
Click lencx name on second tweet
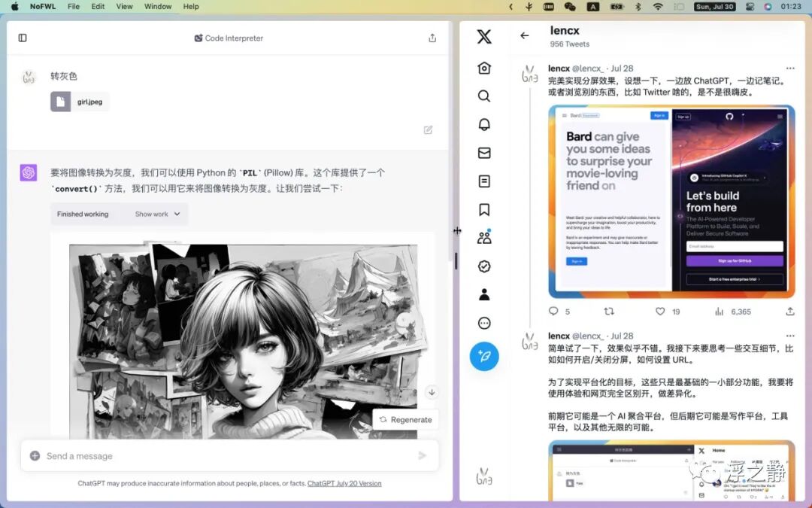tap(559, 336)
